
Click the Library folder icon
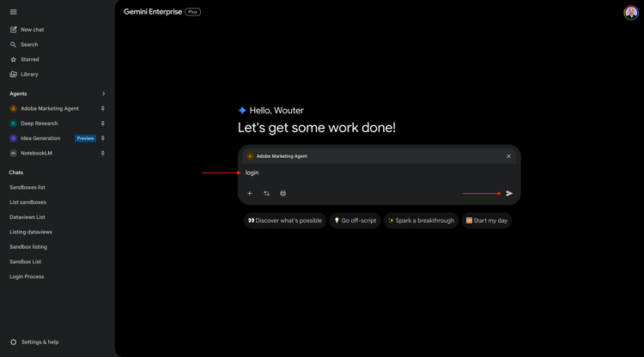(x=13, y=75)
